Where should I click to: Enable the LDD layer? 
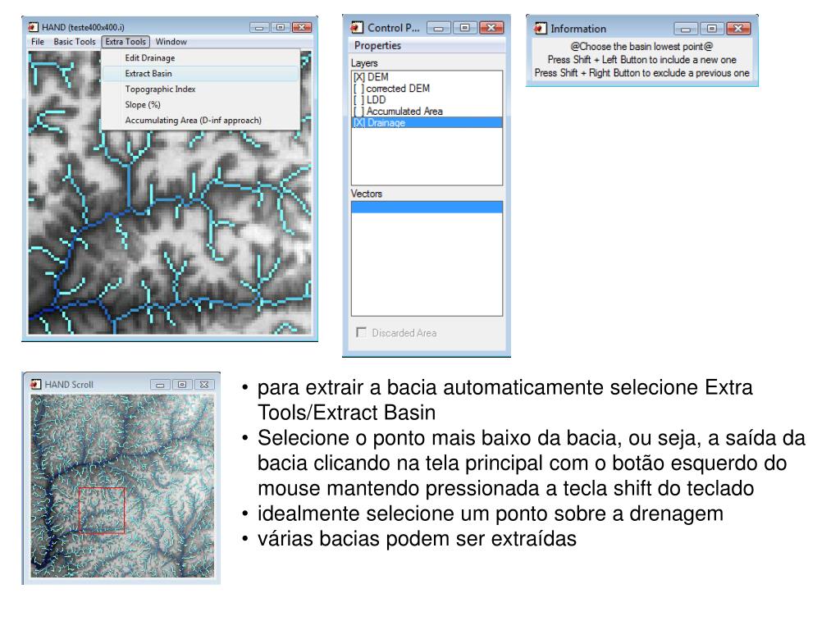click(x=359, y=99)
